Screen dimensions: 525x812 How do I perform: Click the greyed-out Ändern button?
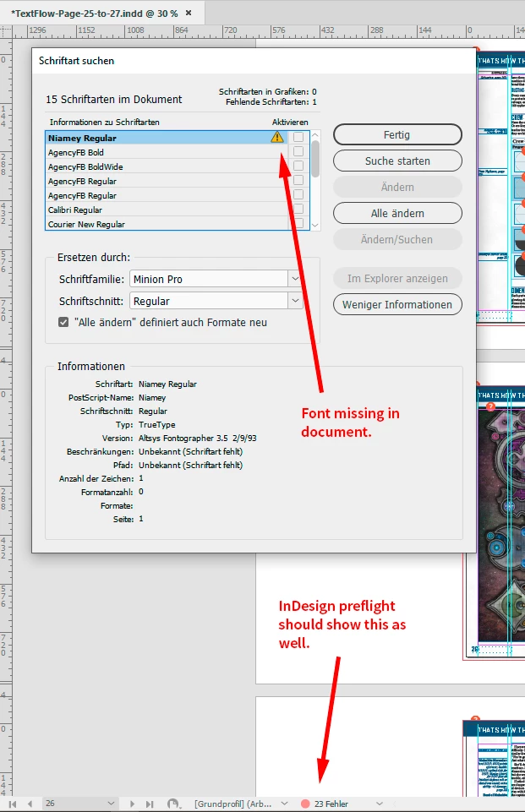pos(397,187)
